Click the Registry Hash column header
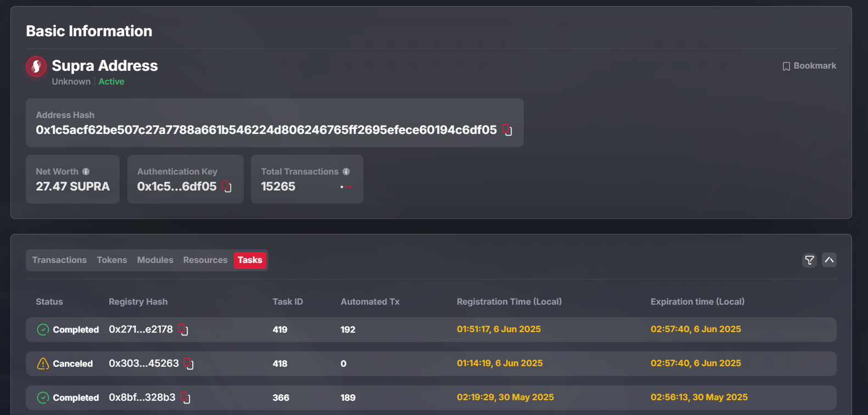The image size is (868, 415). pyautogui.click(x=138, y=302)
